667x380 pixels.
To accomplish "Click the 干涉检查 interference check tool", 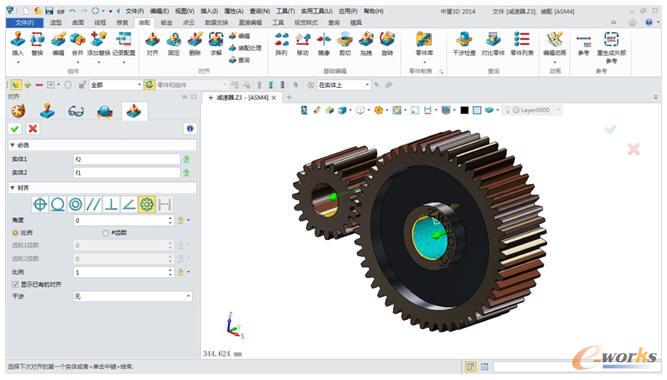I will (464, 44).
